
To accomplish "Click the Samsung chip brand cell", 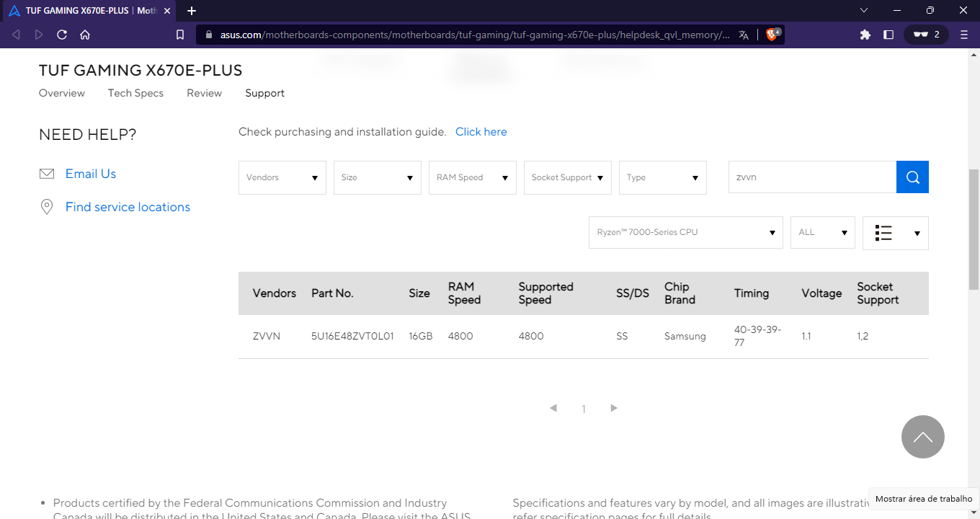I will (685, 336).
